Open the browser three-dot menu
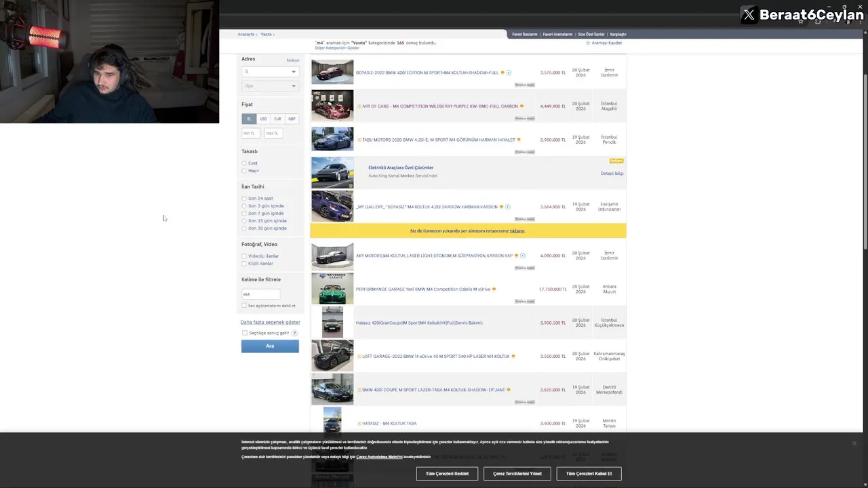The height and width of the screenshot is (488, 868). [x=861, y=22]
